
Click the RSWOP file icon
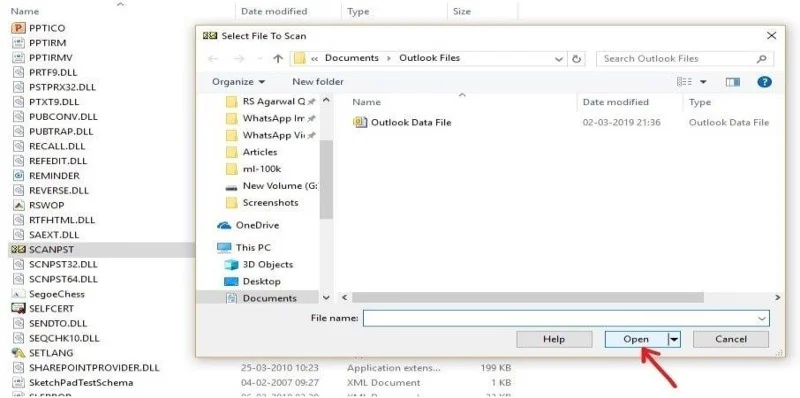(18, 205)
